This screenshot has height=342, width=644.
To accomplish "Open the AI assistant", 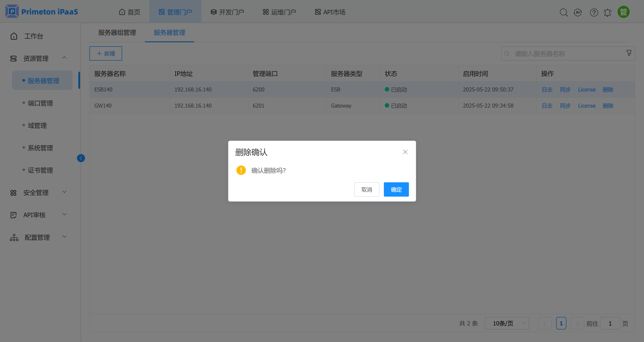I will (x=578, y=12).
